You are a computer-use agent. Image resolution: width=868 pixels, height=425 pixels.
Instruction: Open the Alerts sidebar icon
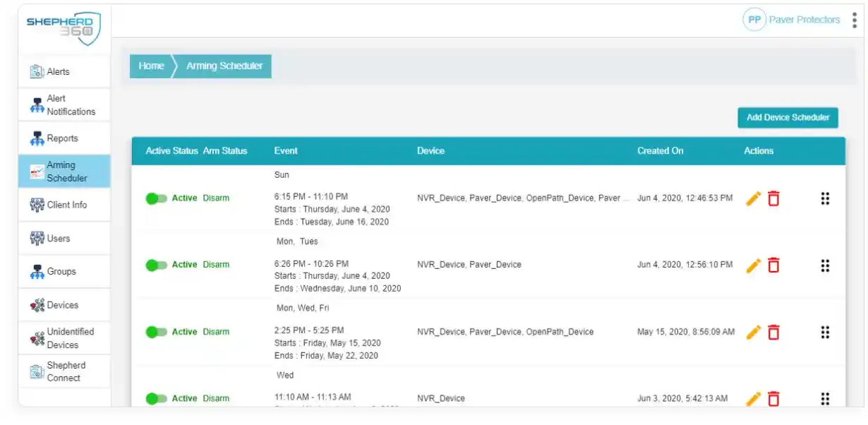[37, 71]
